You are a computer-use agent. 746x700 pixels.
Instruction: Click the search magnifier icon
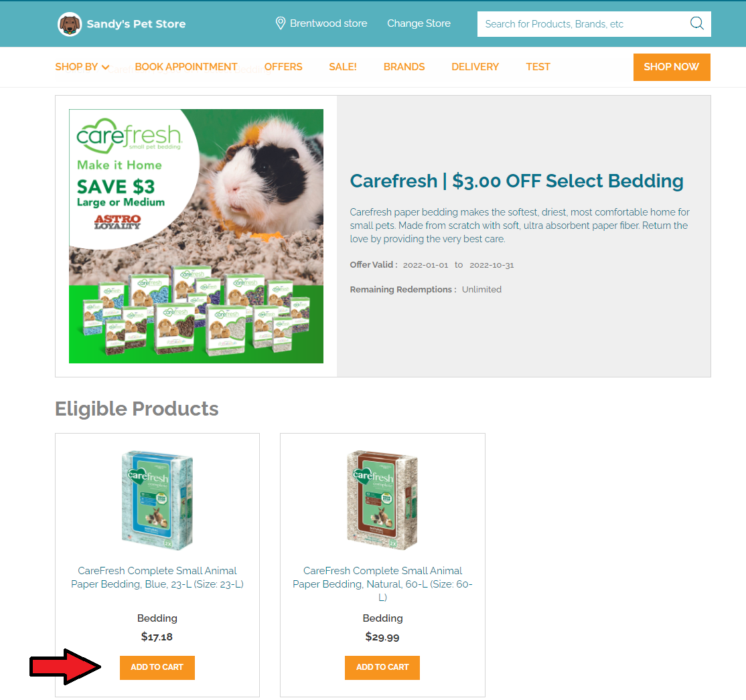(x=696, y=23)
